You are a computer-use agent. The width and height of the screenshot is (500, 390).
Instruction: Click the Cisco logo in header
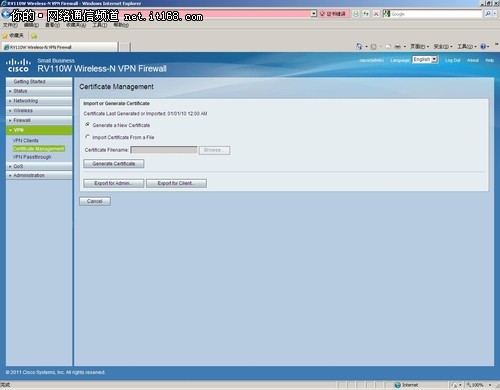18,65
